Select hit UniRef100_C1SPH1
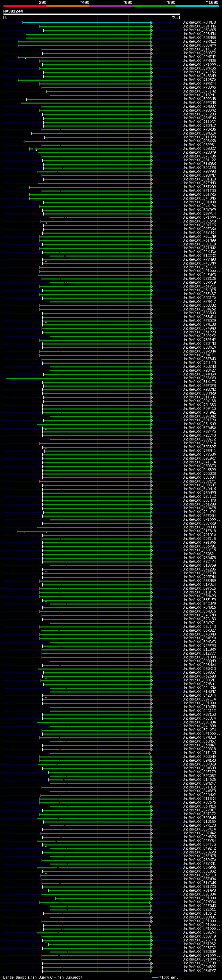 click(199, 95)
